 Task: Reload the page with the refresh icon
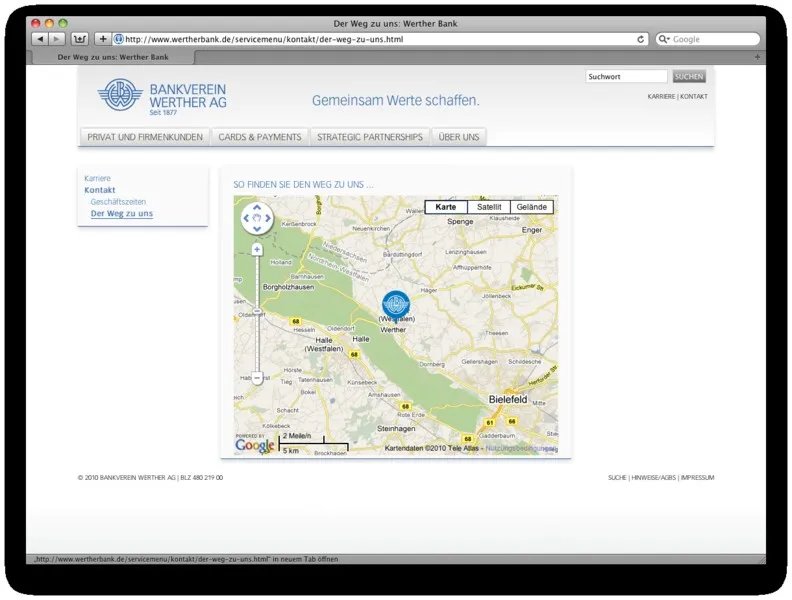640,39
